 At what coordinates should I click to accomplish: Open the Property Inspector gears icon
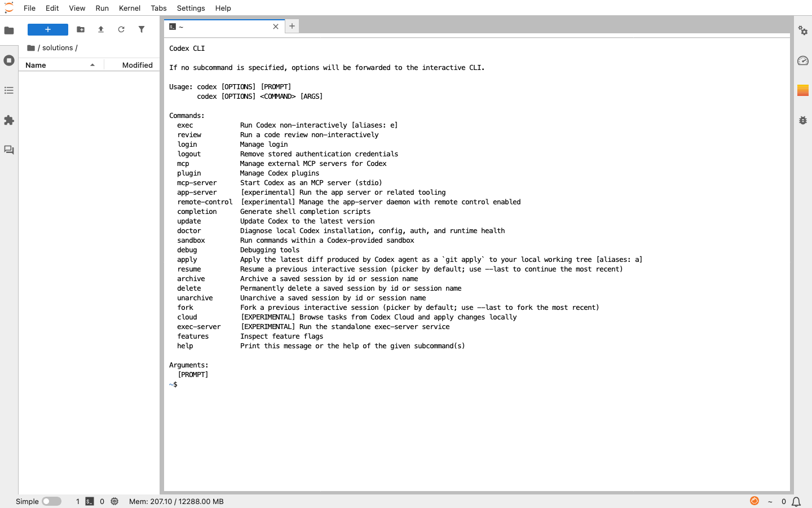[803, 30]
